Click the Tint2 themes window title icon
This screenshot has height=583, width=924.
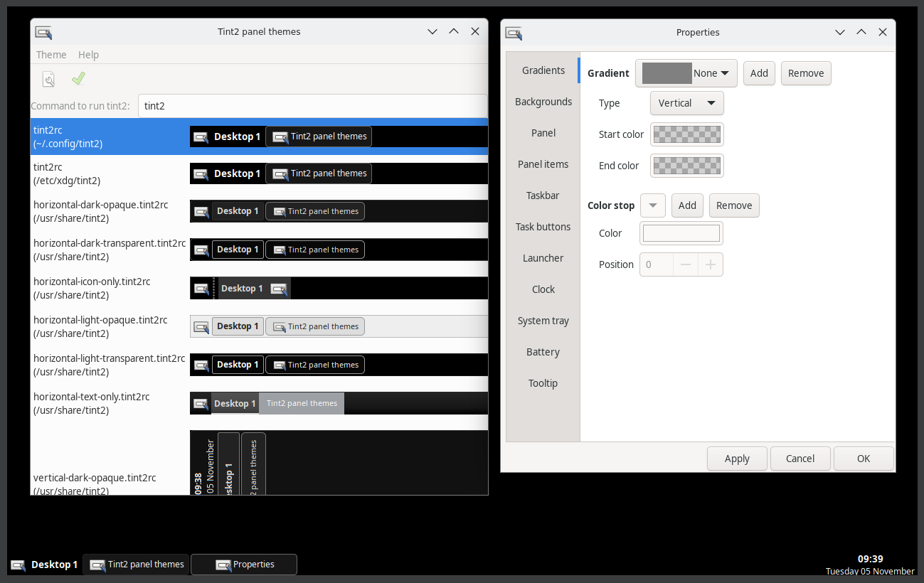point(43,32)
